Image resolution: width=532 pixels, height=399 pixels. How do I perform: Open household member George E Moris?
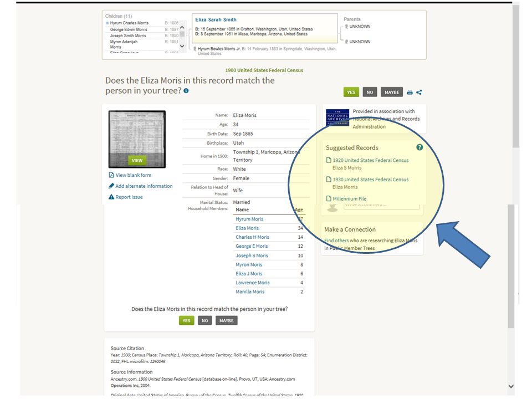pyautogui.click(x=252, y=246)
